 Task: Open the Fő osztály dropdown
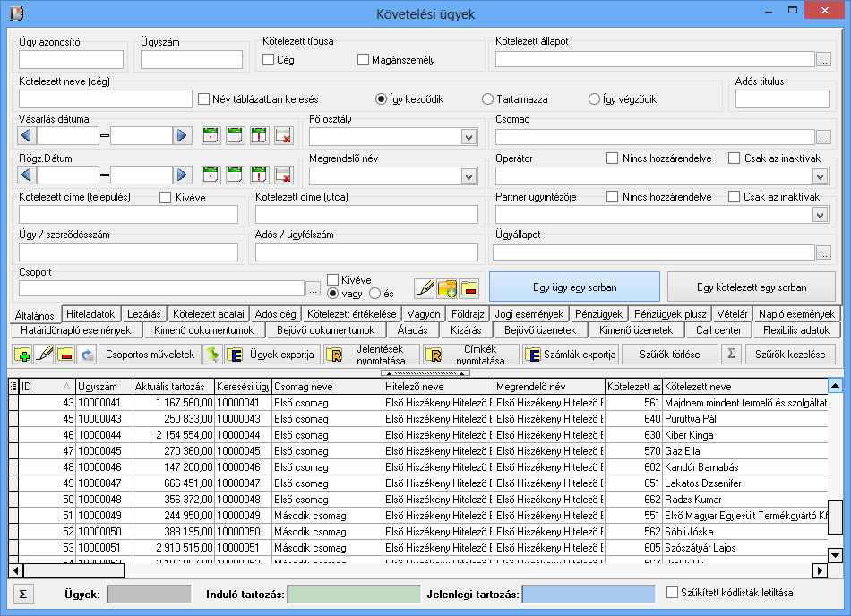468,137
